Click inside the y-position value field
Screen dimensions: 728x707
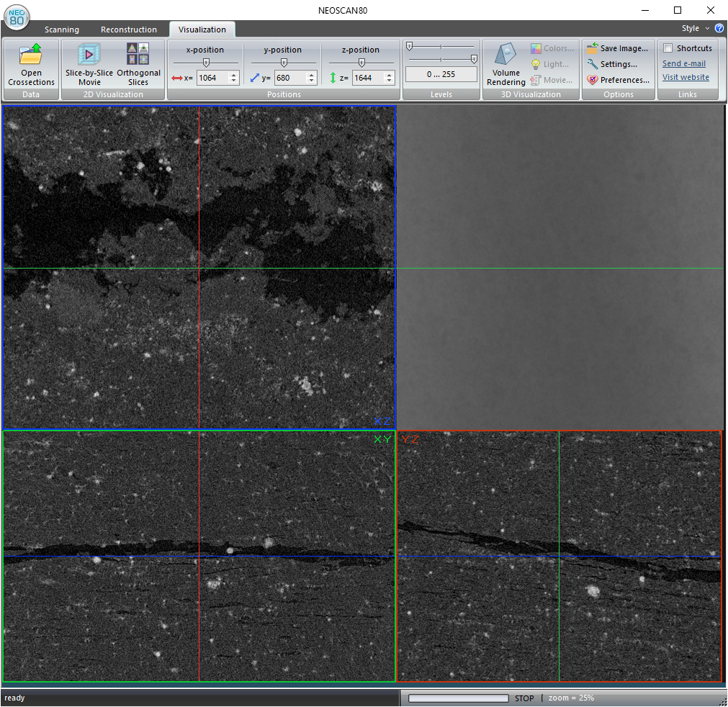[289, 78]
